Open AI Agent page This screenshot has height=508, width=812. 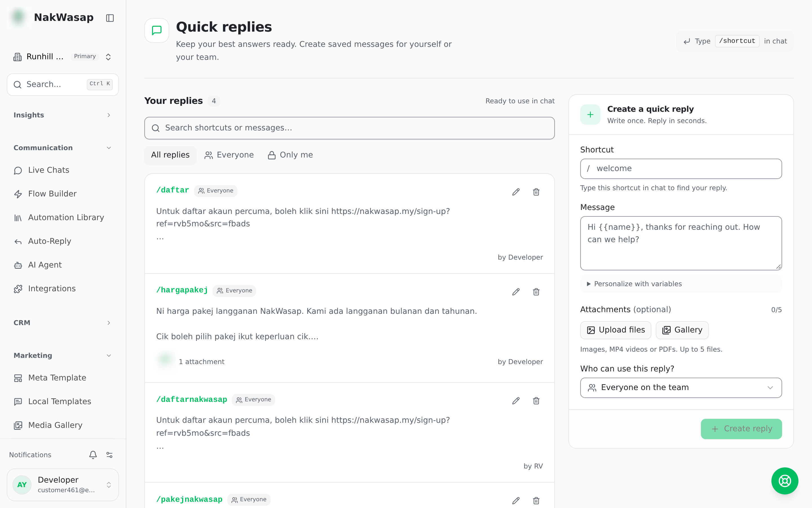click(62, 265)
